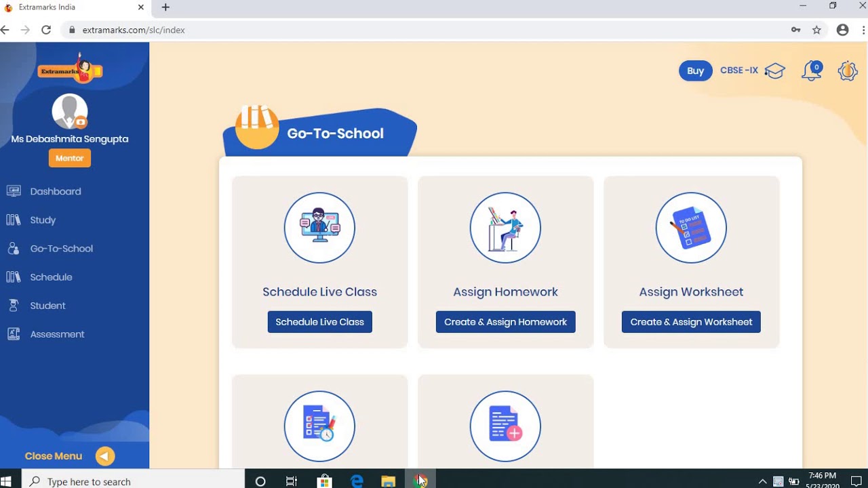Open notifications bell icon

(x=812, y=71)
